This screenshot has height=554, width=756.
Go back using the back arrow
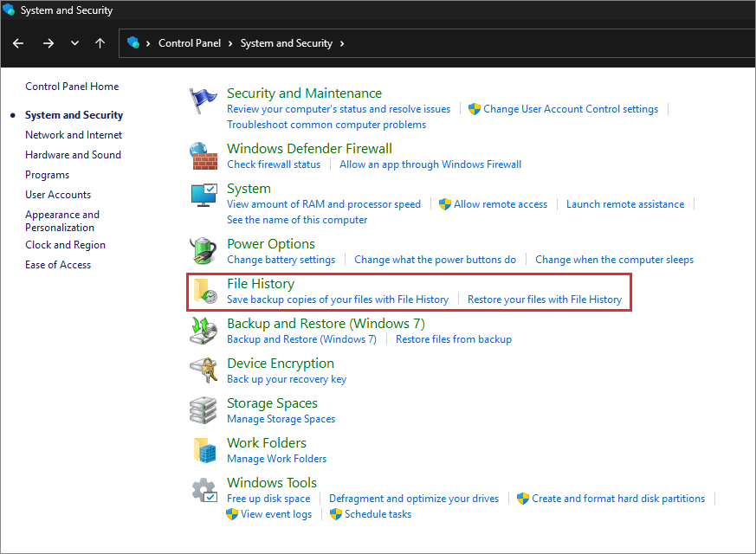[18, 43]
